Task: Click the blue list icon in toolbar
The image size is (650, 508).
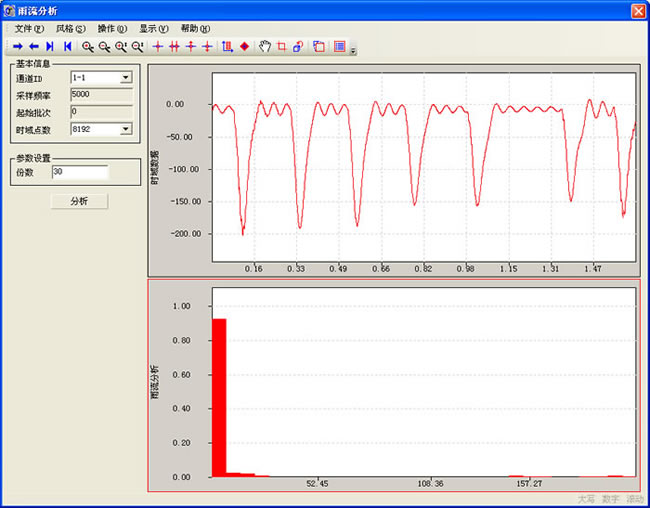Action: [x=340, y=46]
